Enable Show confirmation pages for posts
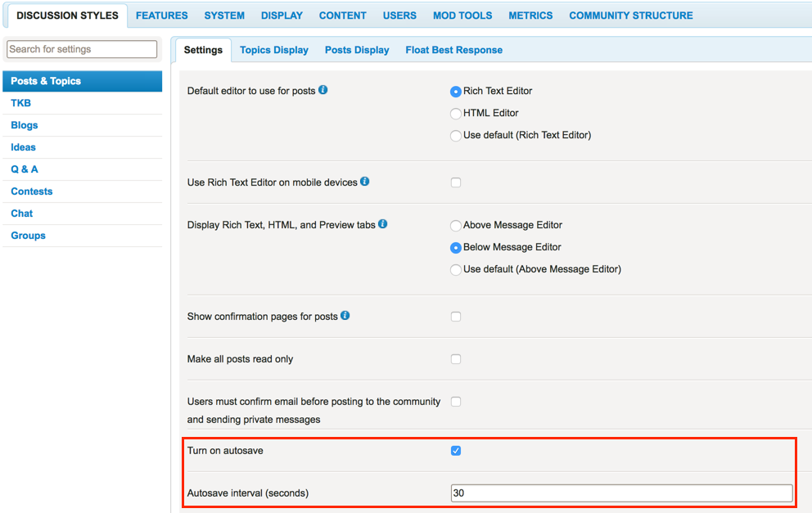Image resolution: width=812 pixels, height=513 pixels. click(x=456, y=317)
